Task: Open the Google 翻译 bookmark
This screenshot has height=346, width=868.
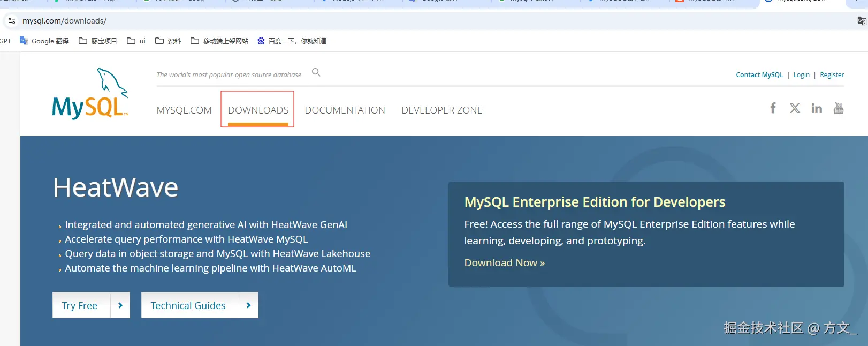Action: [44, 41]
